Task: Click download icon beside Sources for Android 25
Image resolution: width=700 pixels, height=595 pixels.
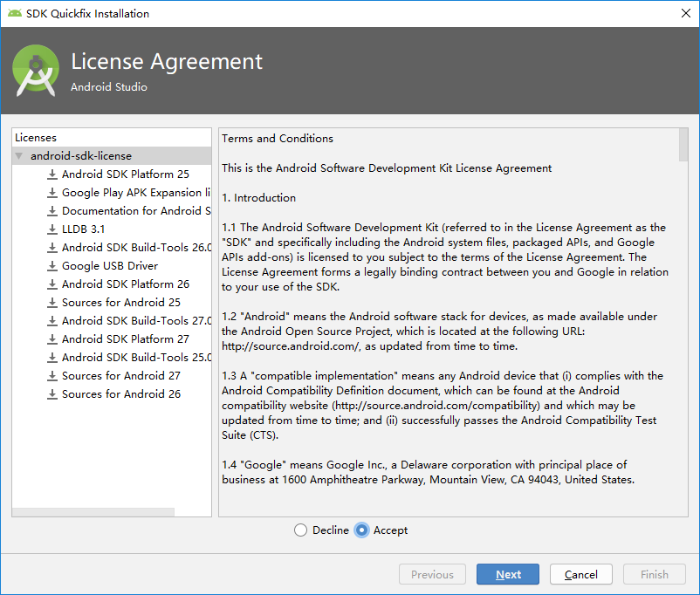Action: click(52, 302)
